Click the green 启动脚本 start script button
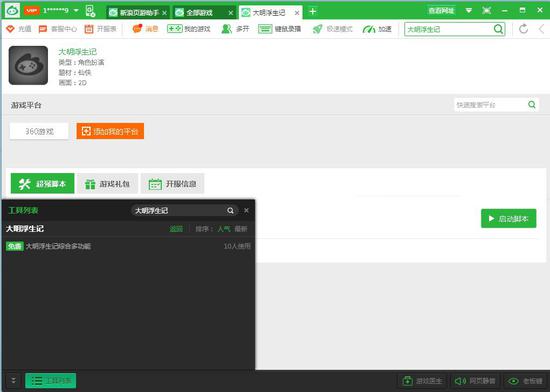 coord(509,218)
